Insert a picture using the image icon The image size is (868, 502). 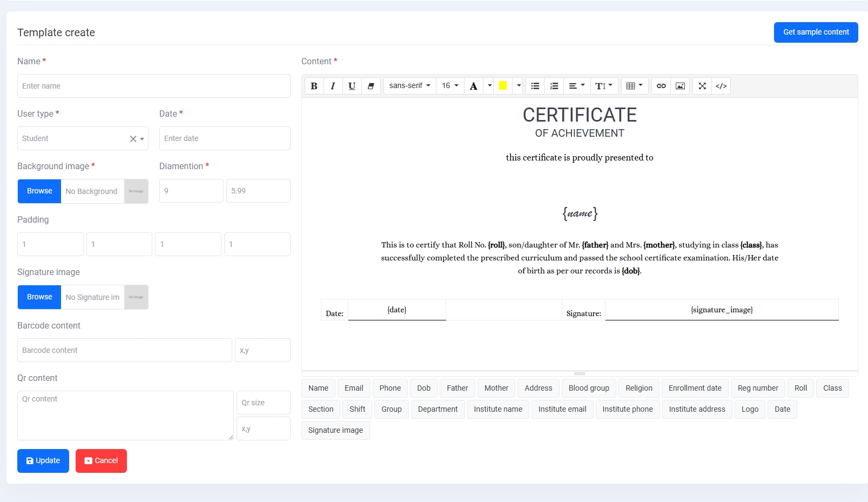click(x=680, y=86)
